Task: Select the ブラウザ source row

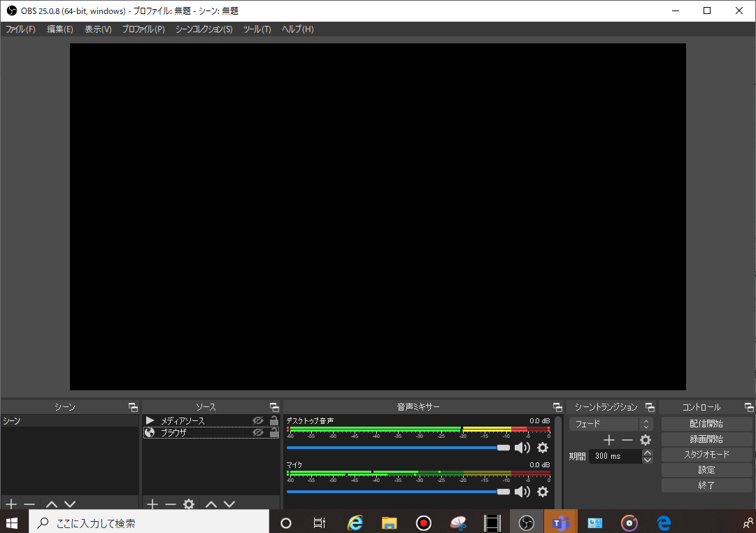Action: (x=211, y=433)
